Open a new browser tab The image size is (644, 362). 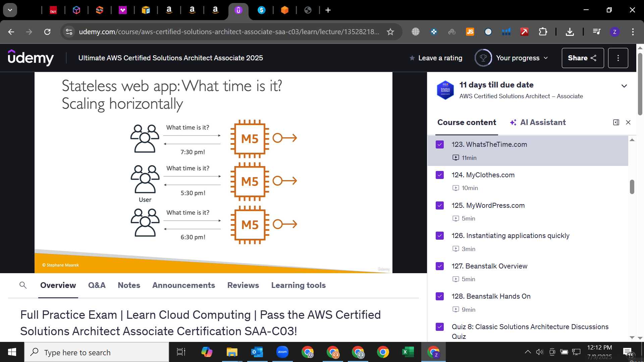328,10
